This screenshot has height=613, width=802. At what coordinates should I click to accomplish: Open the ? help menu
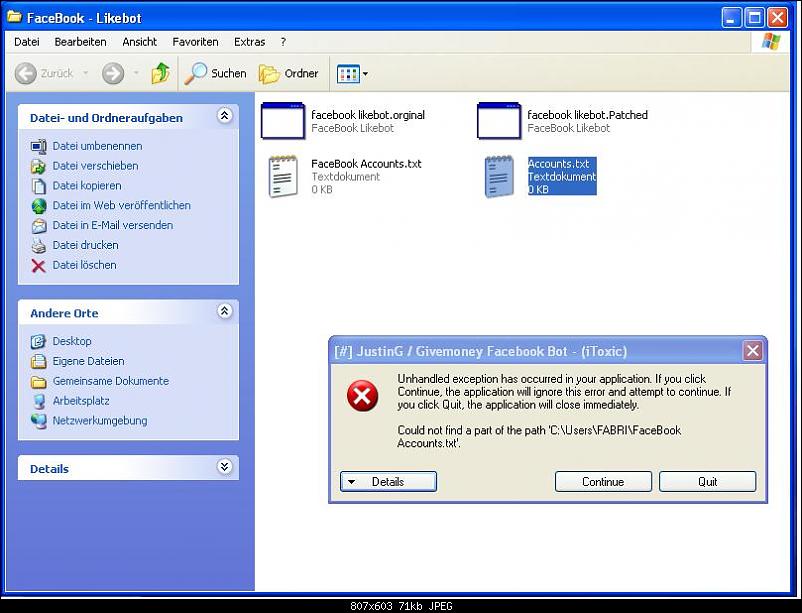point(283,42)
